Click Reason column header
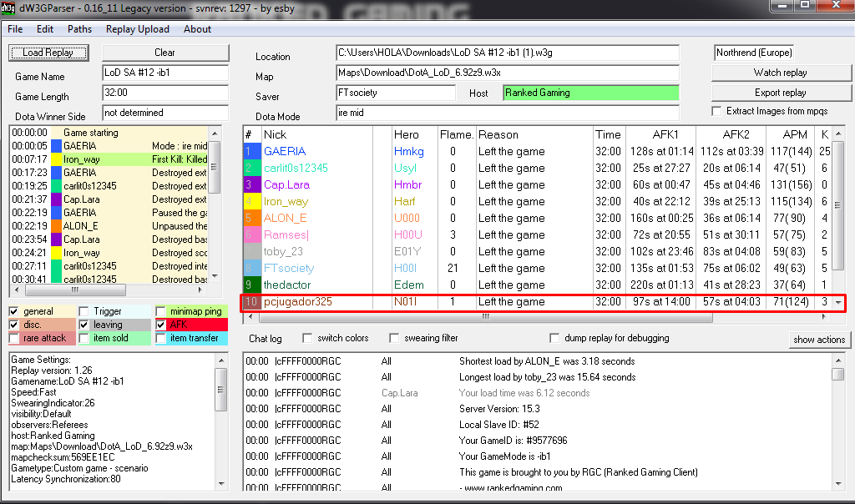This screenshot has height=504, width=855. coord(534,134)
